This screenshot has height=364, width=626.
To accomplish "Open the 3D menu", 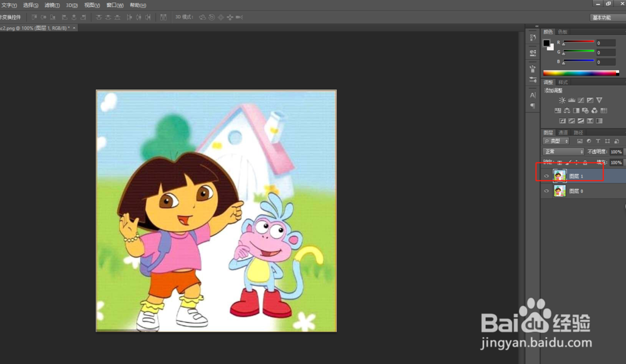I will [x=72, y=5].
